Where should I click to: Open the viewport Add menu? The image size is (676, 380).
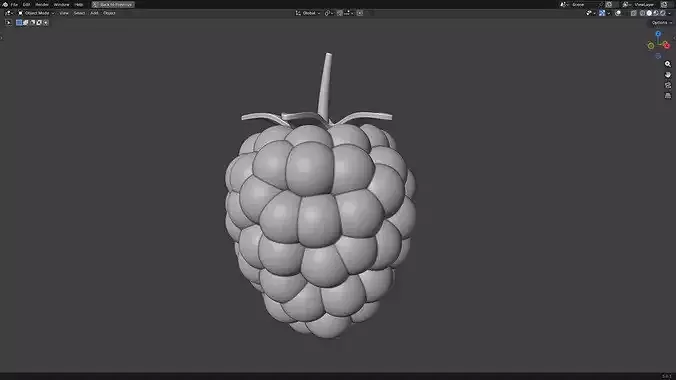click(94, 13)
